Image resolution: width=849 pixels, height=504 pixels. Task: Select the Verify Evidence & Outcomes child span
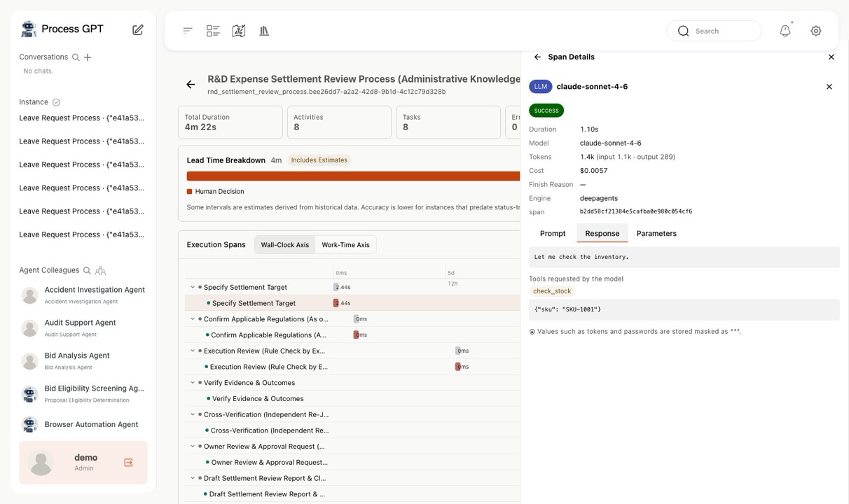259,399
